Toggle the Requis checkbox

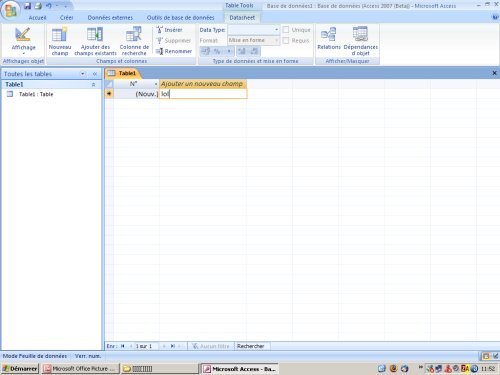pos(286,40)
